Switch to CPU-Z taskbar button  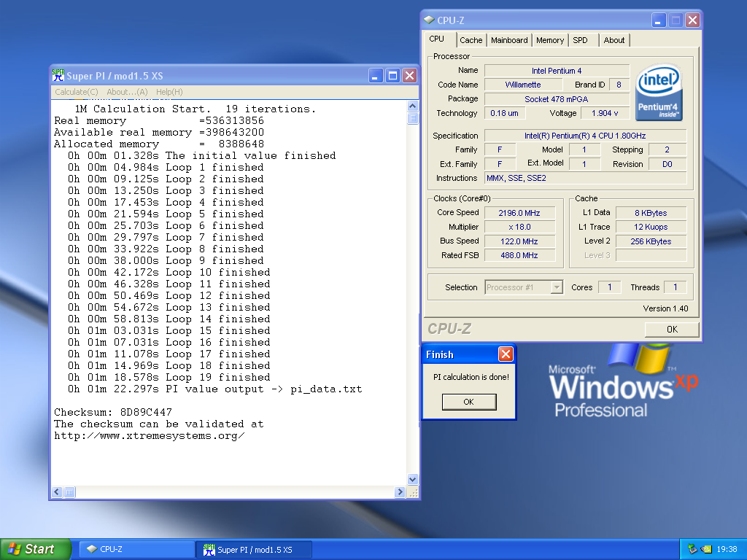(x=137, y=549)
